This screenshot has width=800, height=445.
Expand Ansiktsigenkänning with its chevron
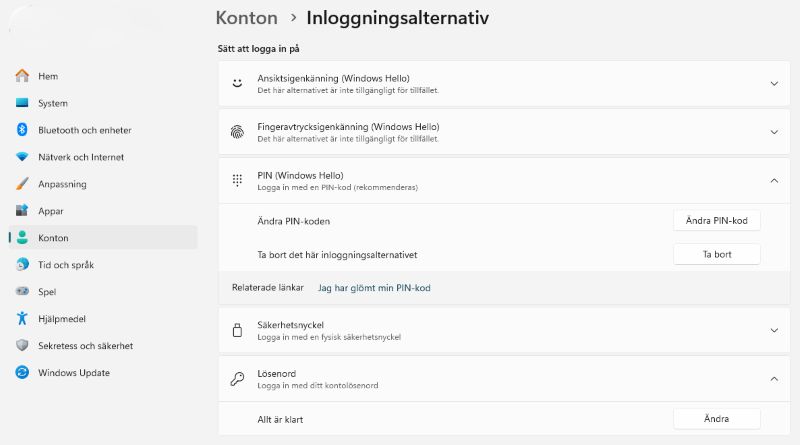(x=774, y=84)
